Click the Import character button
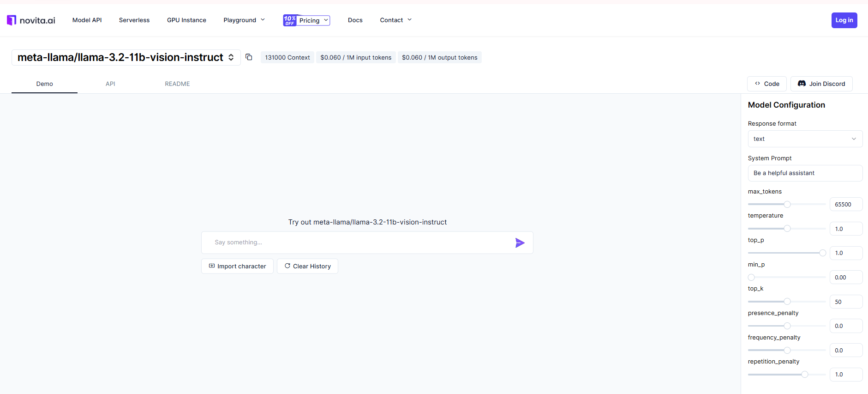Screen dimensions: 868x394 (237, 267)
